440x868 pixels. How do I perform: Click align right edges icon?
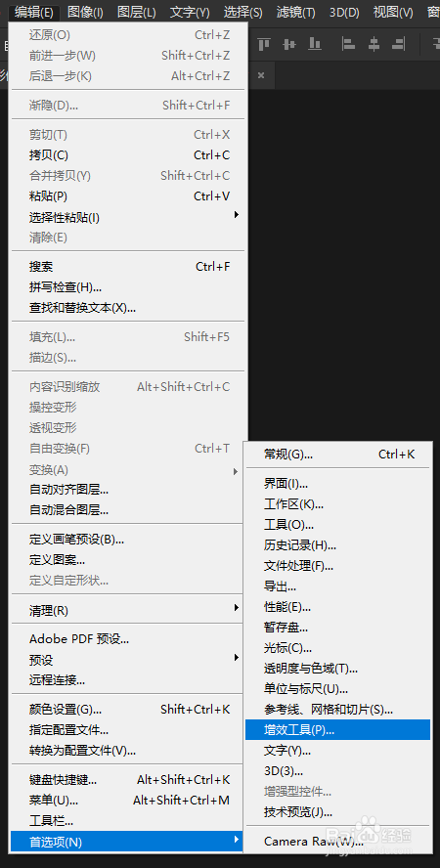(x=398, y=44)
